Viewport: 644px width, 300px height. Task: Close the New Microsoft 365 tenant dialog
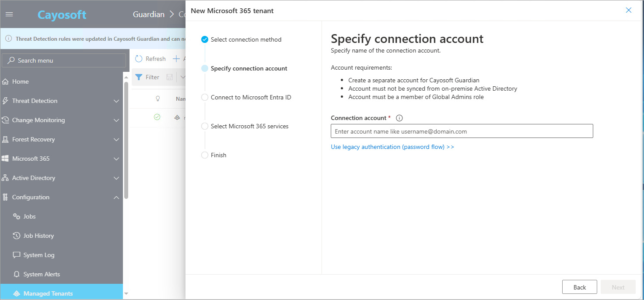coord(629,10)
